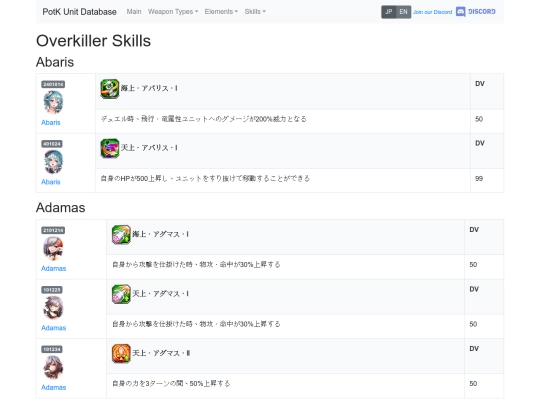Open PotK Unit Database home link
The image size is (540, 405).
tap(80, 12)
